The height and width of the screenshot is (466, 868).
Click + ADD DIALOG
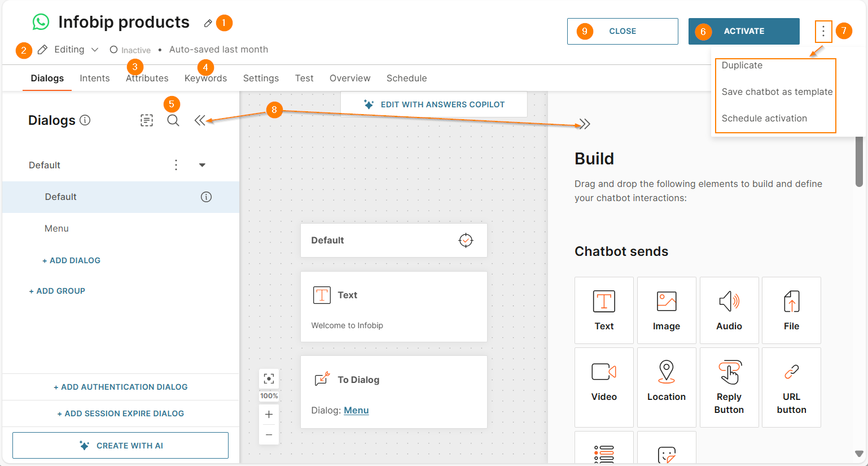point(71,260)
